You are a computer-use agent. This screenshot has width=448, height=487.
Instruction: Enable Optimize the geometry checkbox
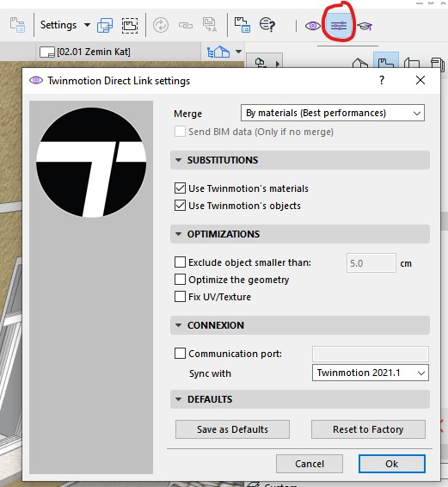(180, 280)
